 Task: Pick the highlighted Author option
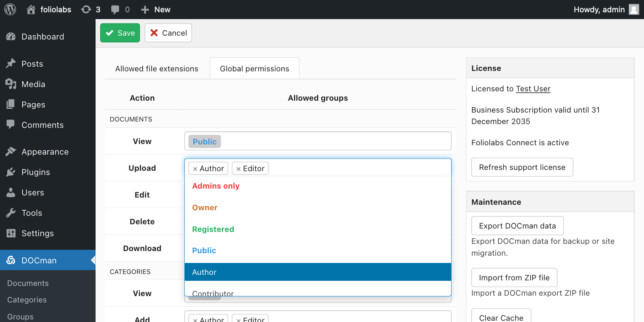point(318,272)
